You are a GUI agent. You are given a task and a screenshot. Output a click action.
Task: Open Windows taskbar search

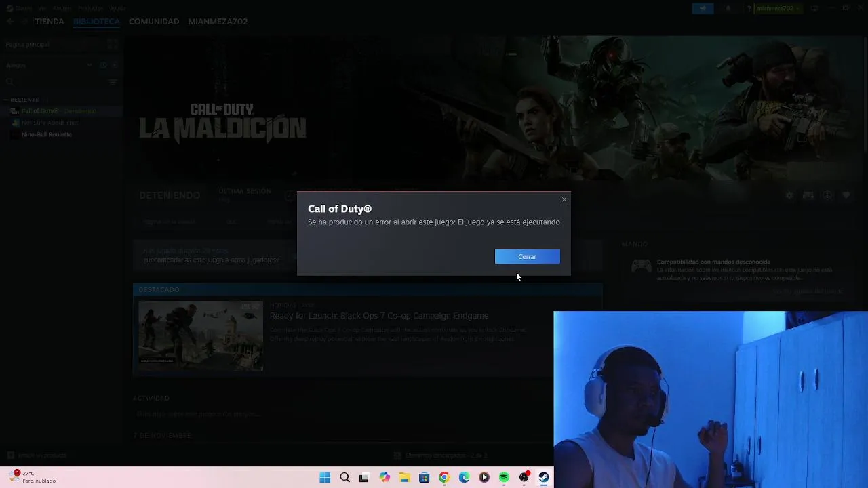(344, 477)
